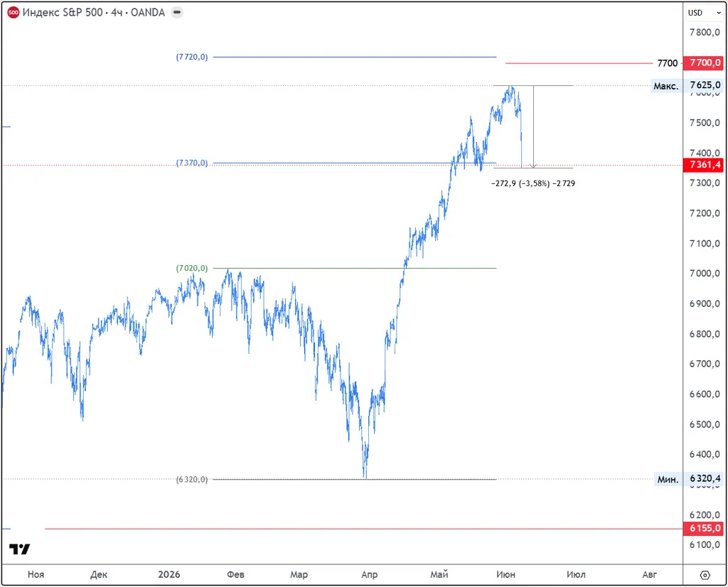This screenshot has width=728, height=587.
Task: Click the 6800,0 price scale tick
Action: coord(705,333)
